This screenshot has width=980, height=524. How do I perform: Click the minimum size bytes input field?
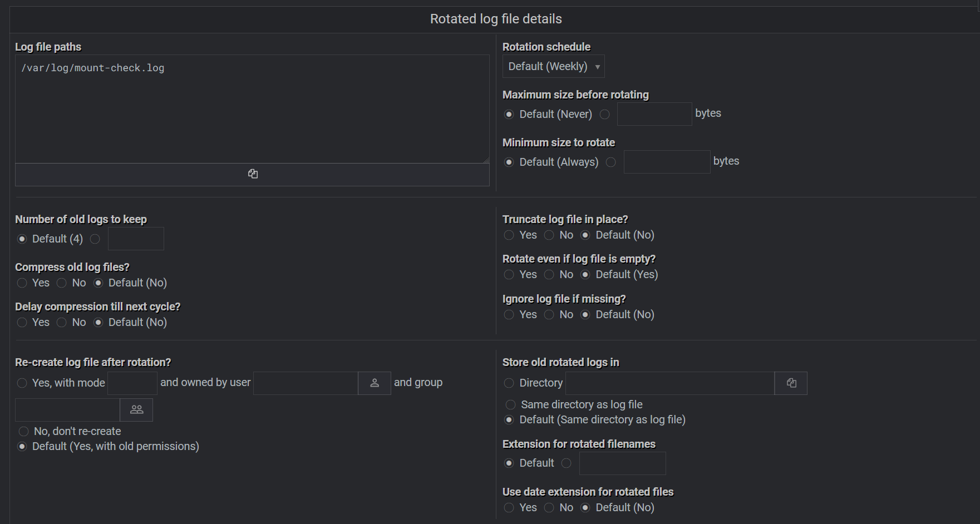[x=666, y=162]
